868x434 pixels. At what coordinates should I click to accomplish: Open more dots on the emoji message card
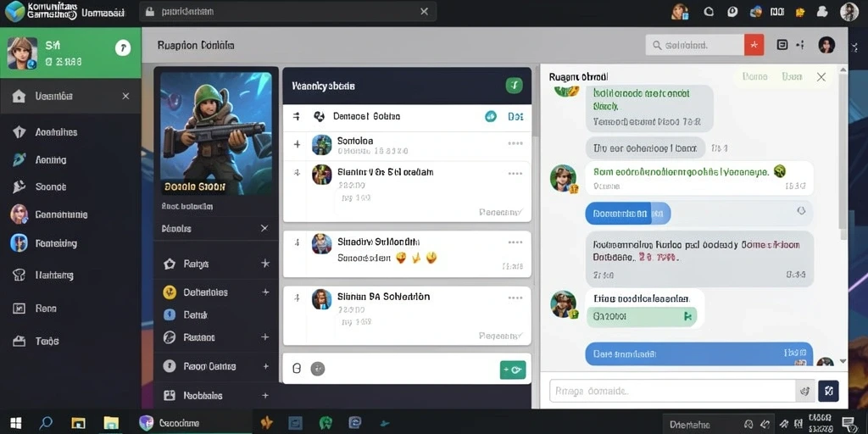[515, 242]
